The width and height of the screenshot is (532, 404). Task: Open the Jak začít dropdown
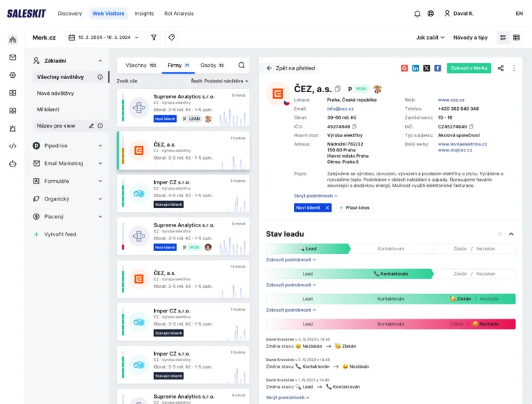click(x=430, y=38)
